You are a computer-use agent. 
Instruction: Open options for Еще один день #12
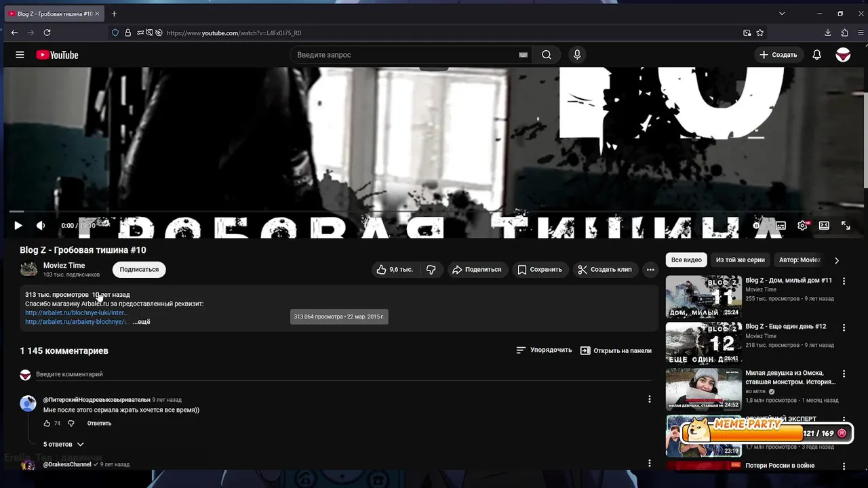[x=844, y=327]
